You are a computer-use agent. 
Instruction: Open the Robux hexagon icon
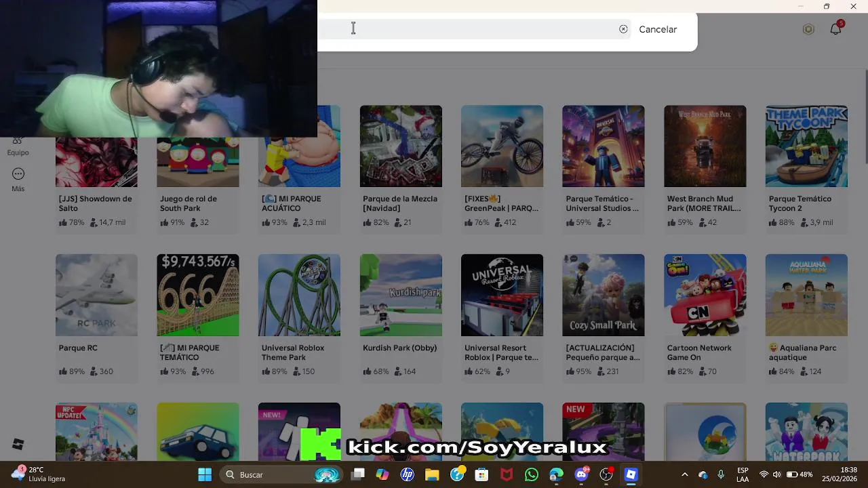(808, 29)
